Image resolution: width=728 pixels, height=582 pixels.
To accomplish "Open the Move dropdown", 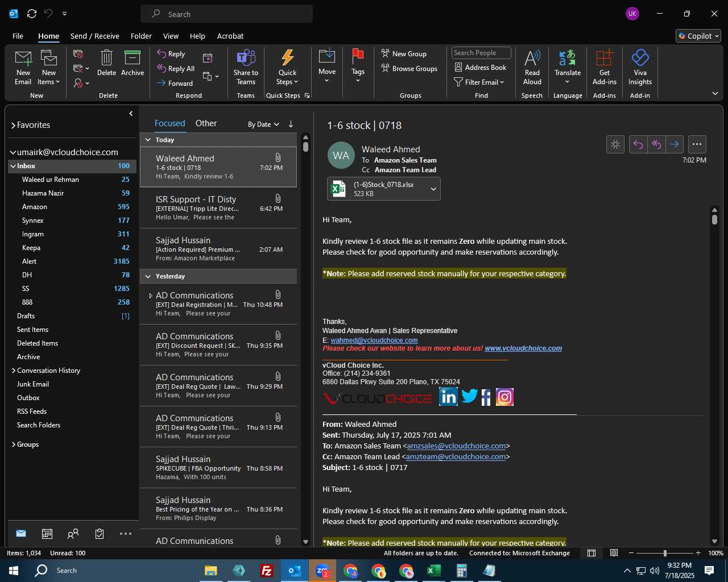I will tap(327, 66).
